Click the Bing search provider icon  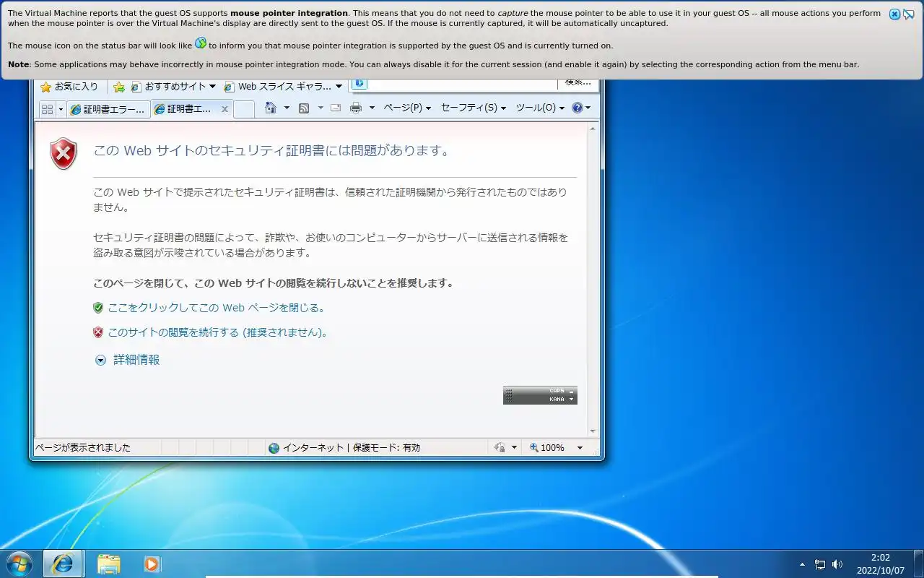click(x=359, y=83)
